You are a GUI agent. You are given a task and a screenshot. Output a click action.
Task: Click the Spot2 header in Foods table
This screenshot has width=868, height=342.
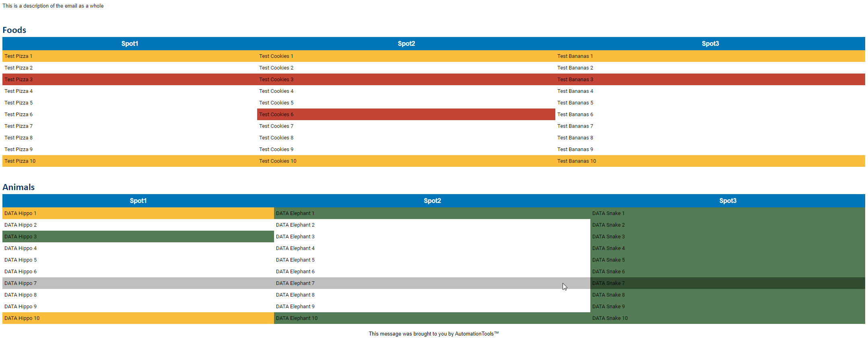(406, 44)
